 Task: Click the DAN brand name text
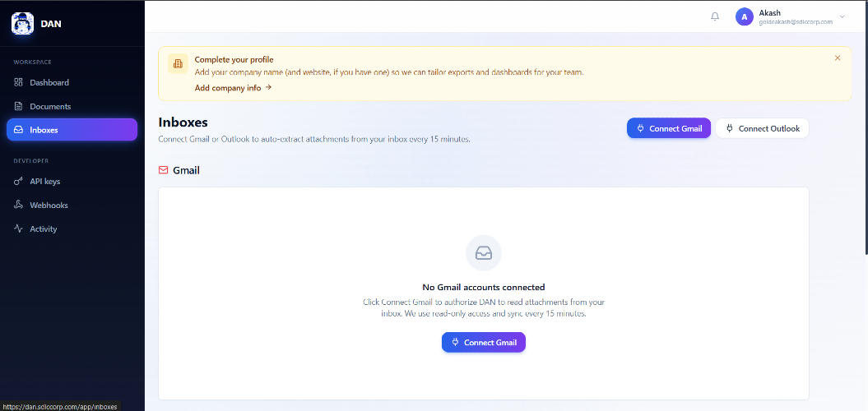[51, 24]
